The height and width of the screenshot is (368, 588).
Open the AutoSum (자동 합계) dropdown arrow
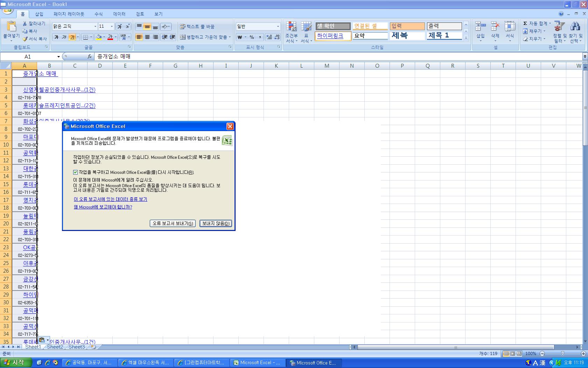[550, 23]
